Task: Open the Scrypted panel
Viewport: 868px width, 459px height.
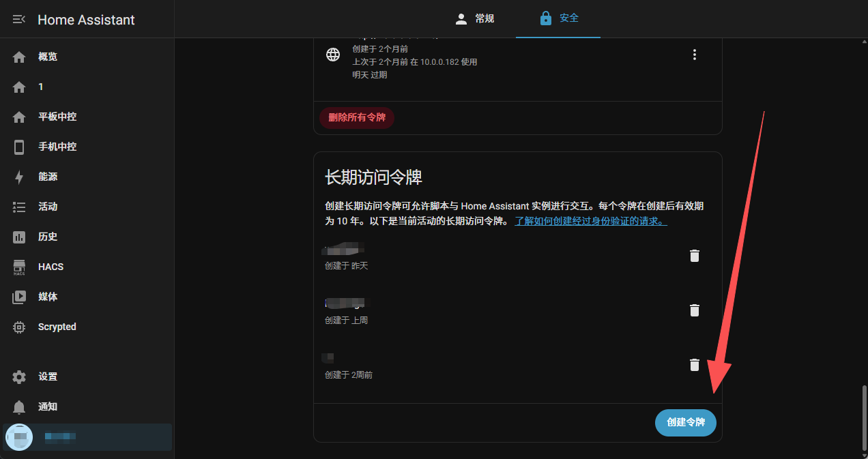Action: point(87,327)
